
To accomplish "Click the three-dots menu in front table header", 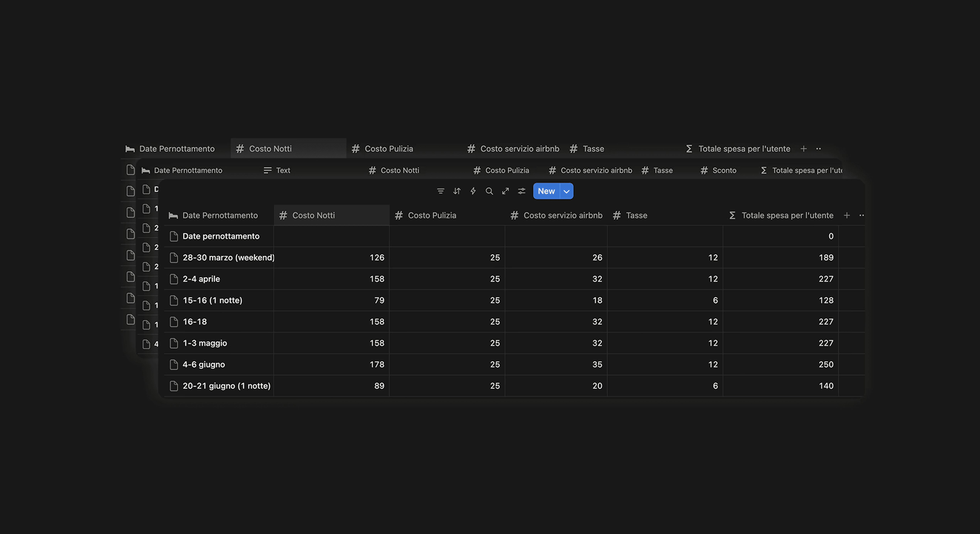I will 862,215.
